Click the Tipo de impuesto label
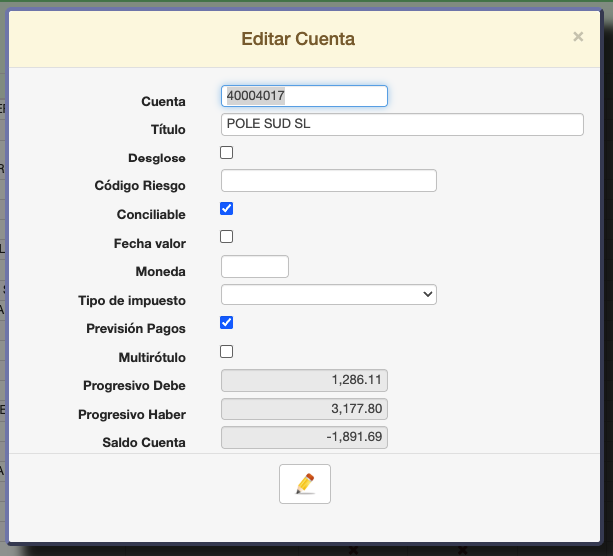 click(132, 300)
